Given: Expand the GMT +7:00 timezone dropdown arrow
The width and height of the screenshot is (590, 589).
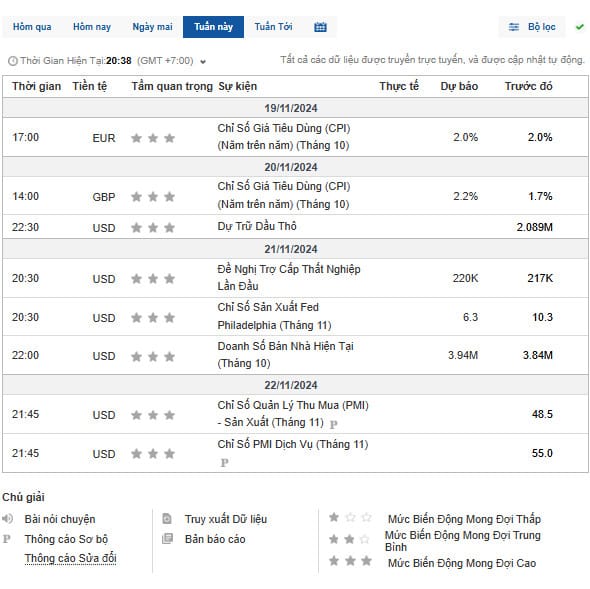Looking at the screenshot, I should click(x=203, y=62).
